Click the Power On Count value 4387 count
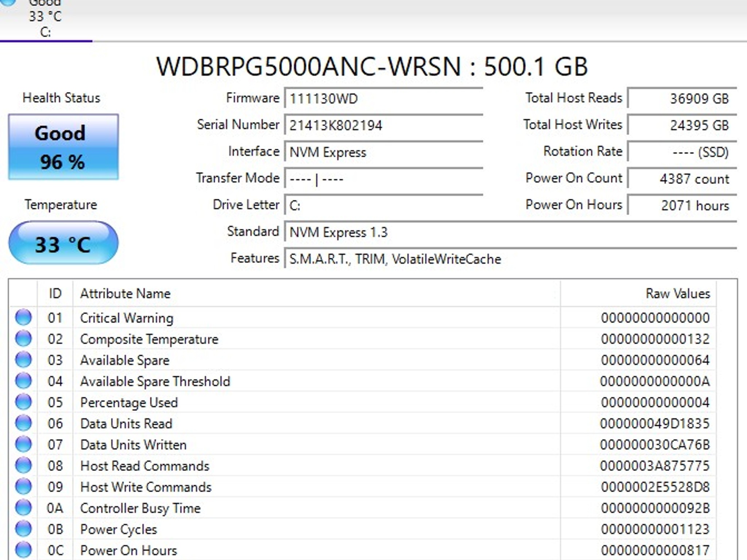 tap(682, 179)
